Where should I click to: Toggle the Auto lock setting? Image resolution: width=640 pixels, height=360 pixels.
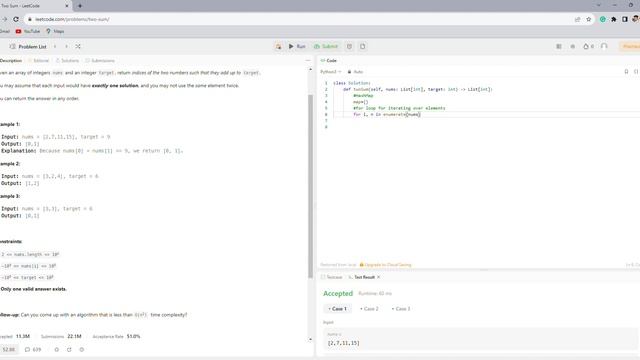[355, 72]
